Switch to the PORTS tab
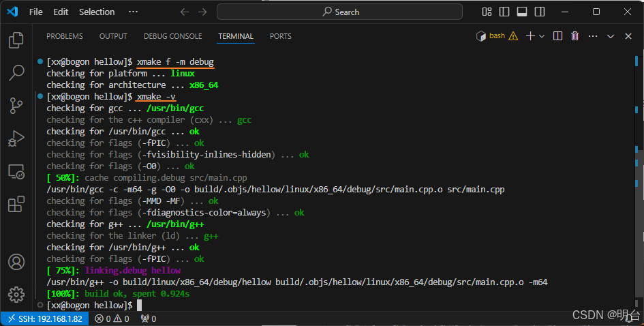 click(281, 36)
